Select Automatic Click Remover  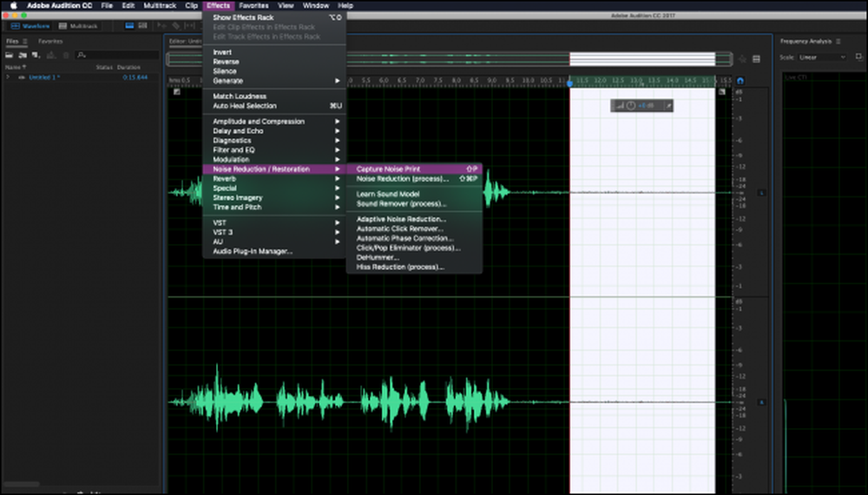(414, 228)
